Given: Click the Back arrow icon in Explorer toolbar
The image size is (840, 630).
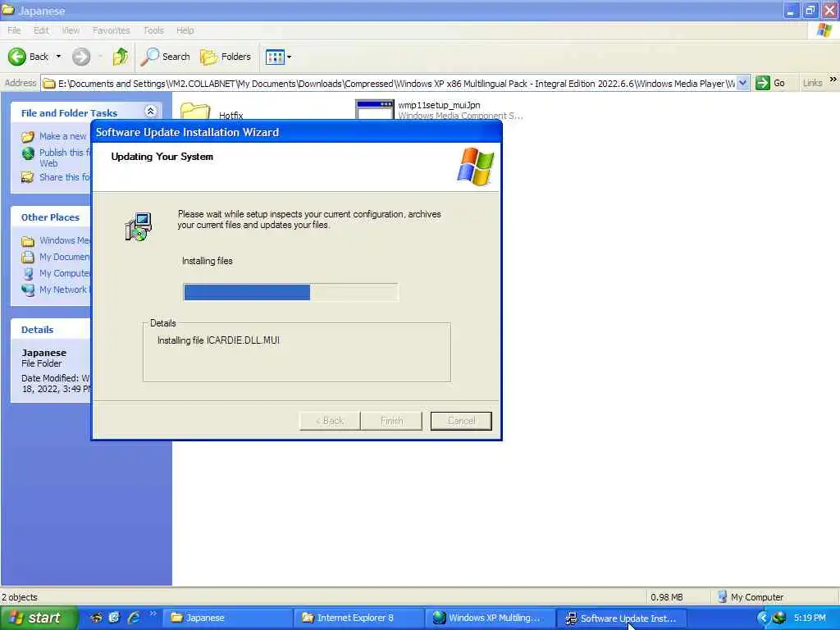Looking at the screenshot, I should point(17,57).
